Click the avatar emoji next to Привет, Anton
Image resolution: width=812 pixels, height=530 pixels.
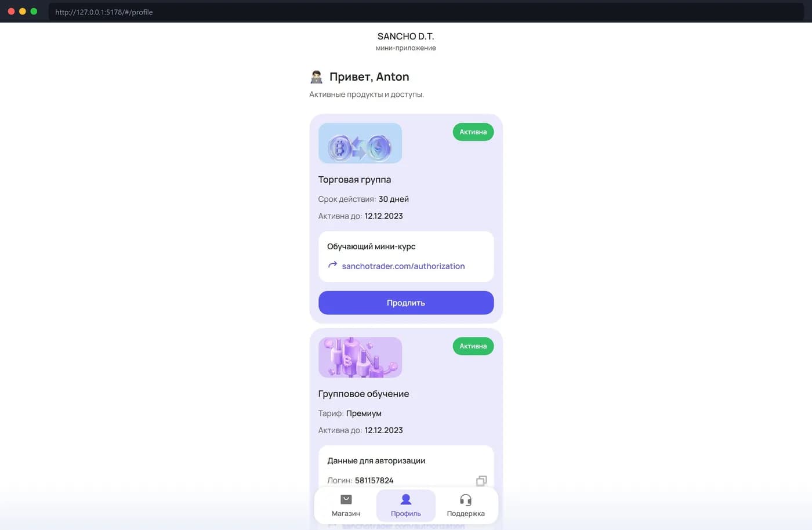click(x=316, y=77)
